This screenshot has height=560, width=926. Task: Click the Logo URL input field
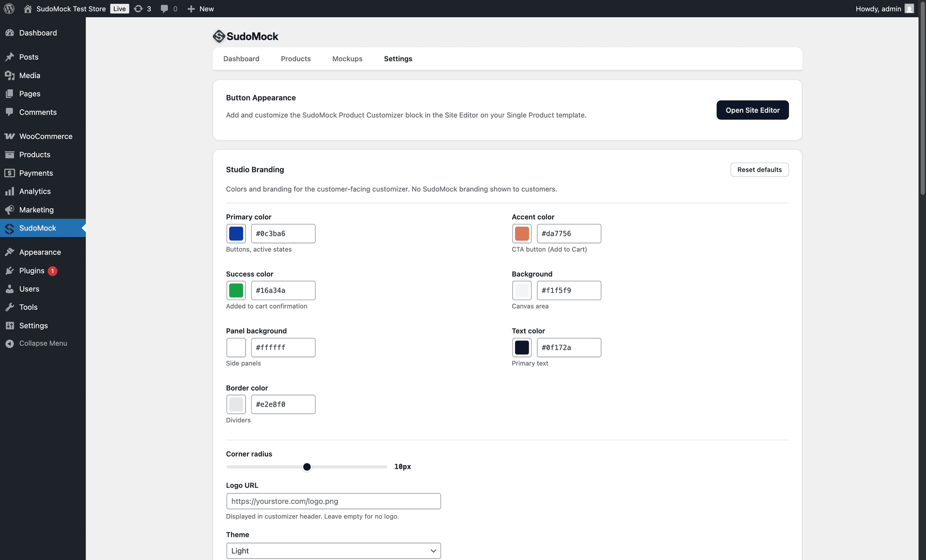(x=333, y=501)
